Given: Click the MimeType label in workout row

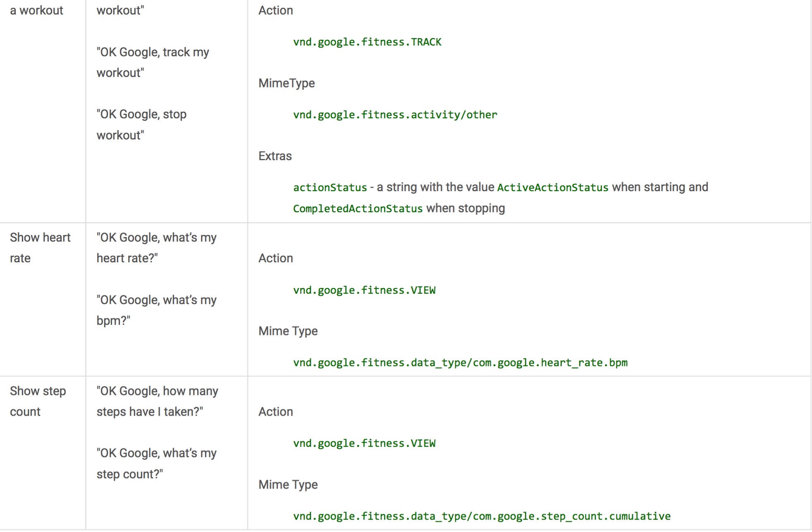Looking at the screenshot, I should tap(287, 83).
